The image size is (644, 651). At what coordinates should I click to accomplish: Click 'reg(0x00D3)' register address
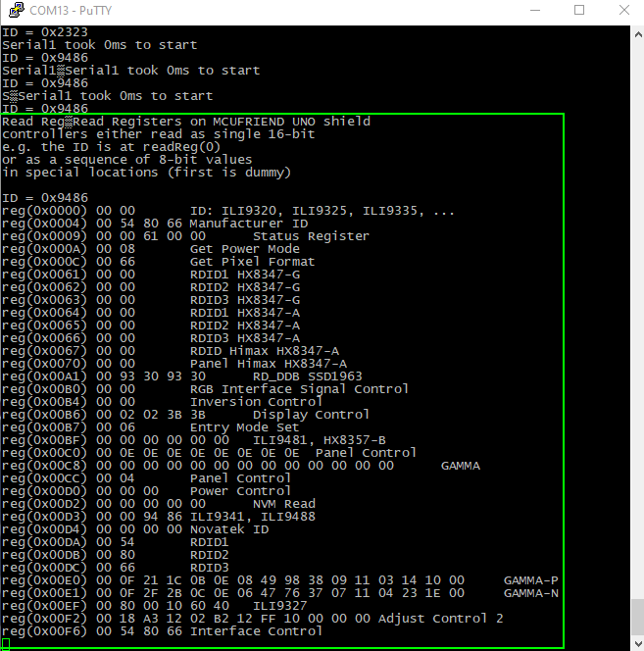tap(44, 516)
